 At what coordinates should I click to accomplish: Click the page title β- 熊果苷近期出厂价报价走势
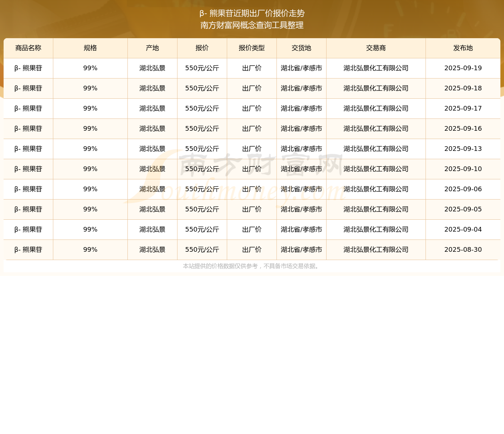[252, 13]
